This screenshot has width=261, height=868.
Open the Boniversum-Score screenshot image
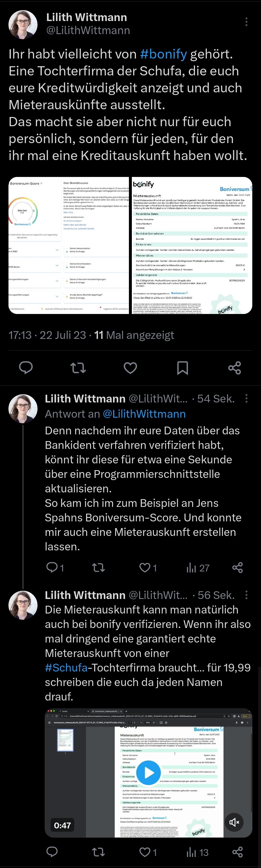pos(69,245)
